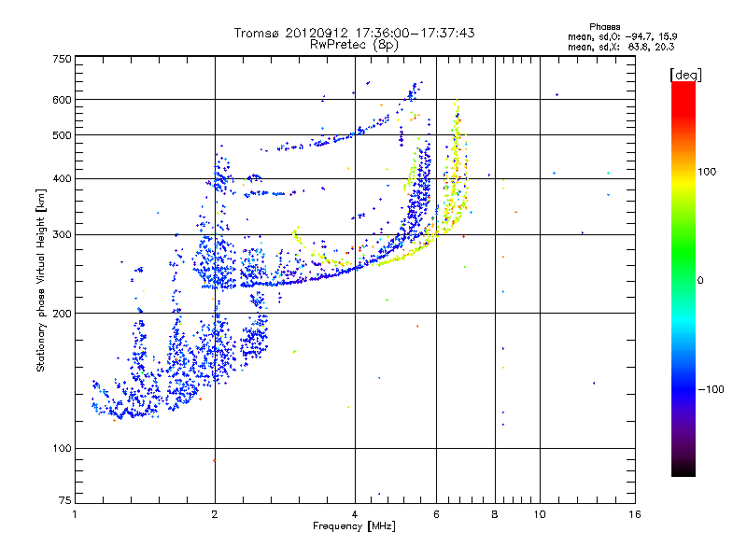Click the y-axis label '300'

pos(62,234)
